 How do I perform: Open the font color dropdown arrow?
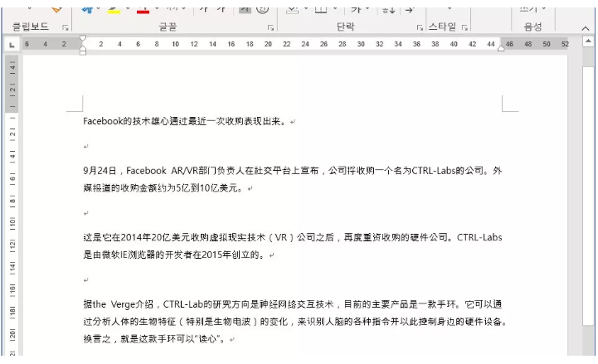[157, 8]
